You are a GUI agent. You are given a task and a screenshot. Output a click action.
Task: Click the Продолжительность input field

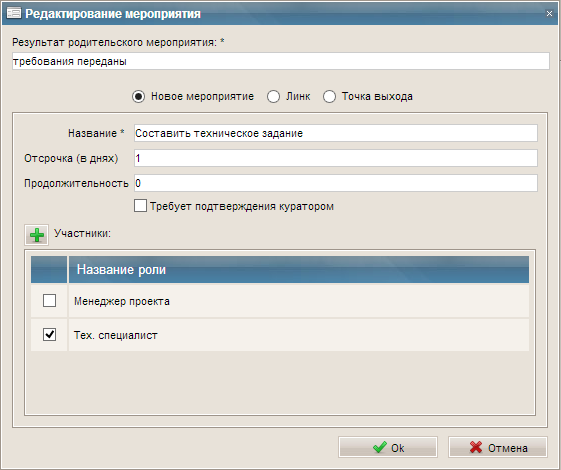[336, 183]
